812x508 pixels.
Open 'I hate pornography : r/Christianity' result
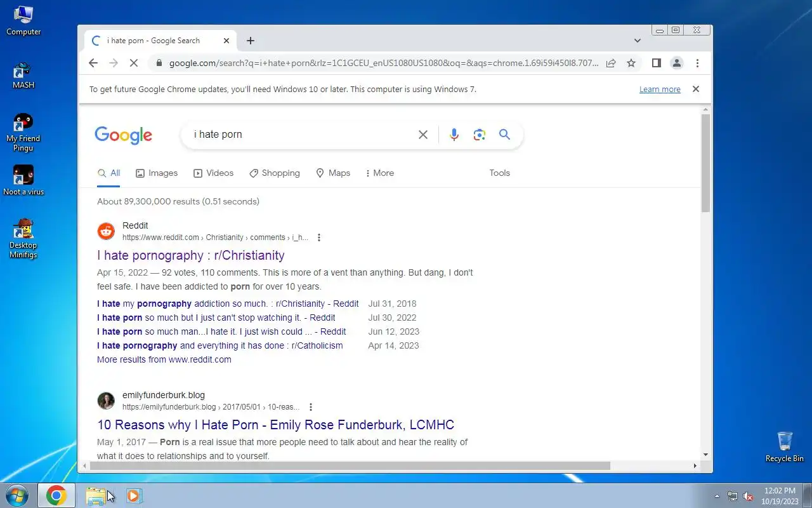point(191,255)
